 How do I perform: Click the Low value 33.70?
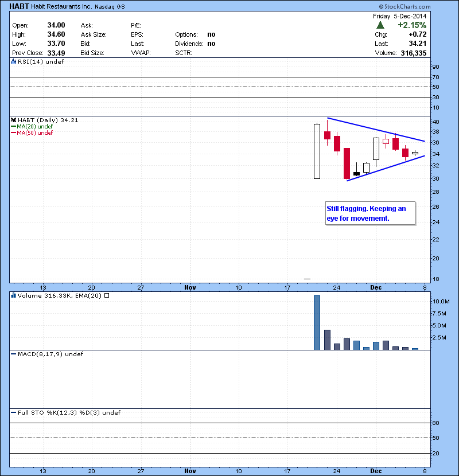coord(56,44)
